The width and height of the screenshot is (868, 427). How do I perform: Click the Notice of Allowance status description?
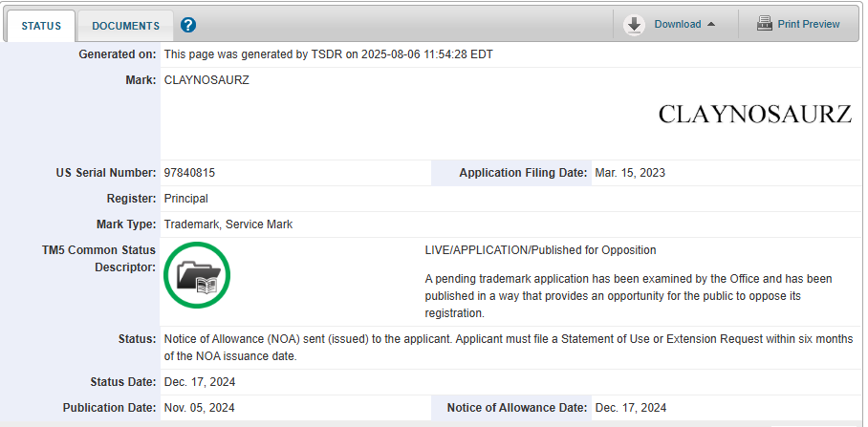pyautogui.click(x=509, y=348)
